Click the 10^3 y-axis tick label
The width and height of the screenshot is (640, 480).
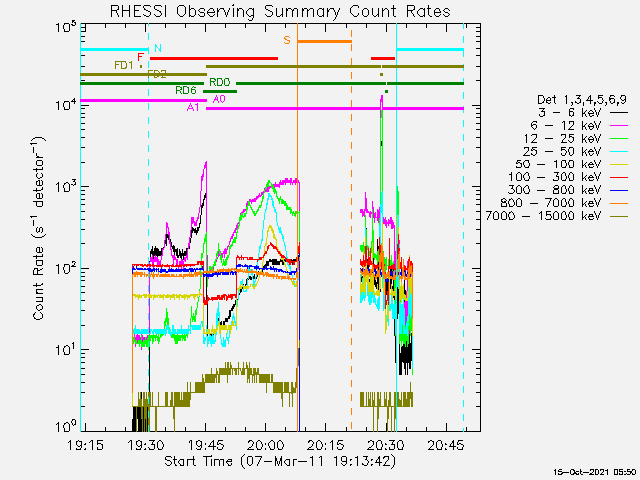pyautogui.click(x=65, y=188)
